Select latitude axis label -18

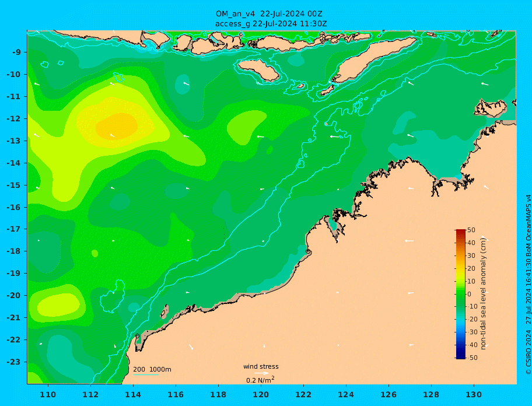coord(13,251)
